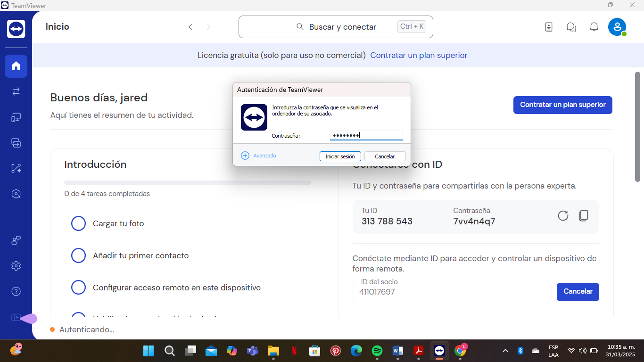Open Spotify from the taskbar

(377, 351)
